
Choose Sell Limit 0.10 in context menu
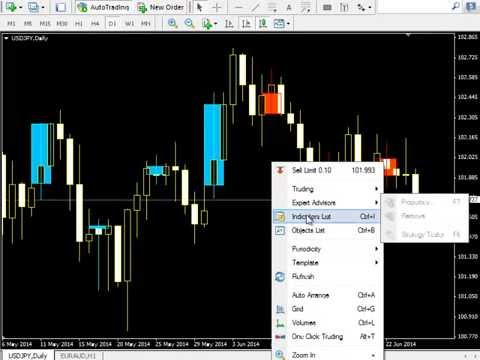(328, 170)
